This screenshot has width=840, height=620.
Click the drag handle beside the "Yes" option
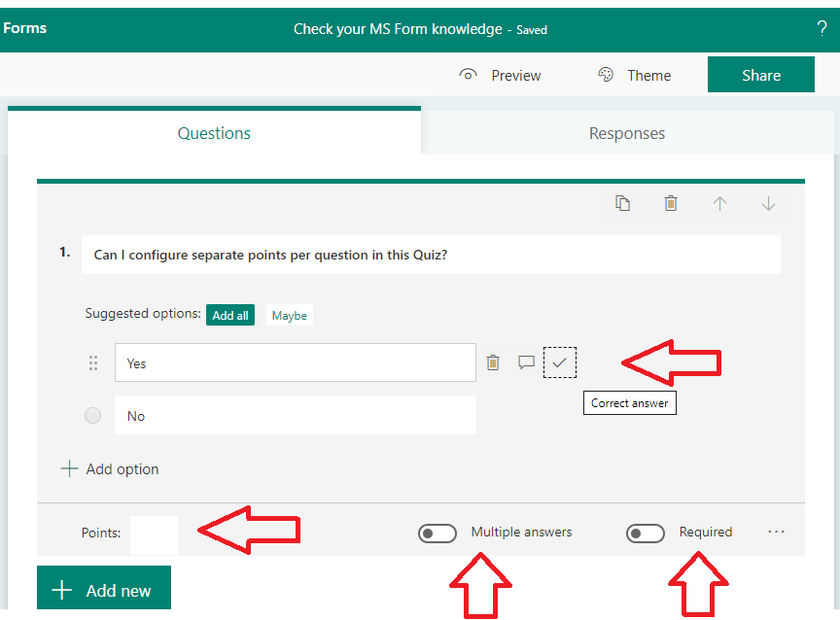pos(93,362)
